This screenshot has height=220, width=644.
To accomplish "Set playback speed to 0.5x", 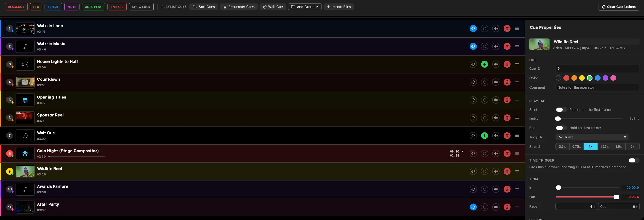I will point(562,146).
